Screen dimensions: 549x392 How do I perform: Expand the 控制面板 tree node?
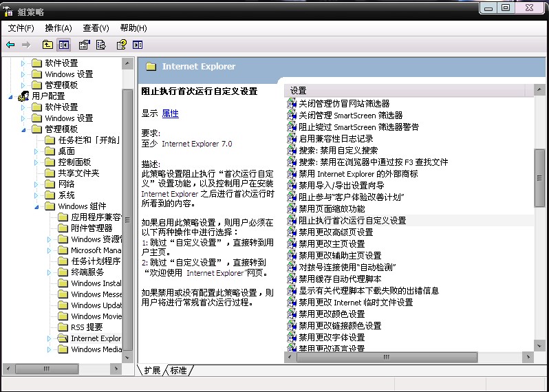point(36,162)
